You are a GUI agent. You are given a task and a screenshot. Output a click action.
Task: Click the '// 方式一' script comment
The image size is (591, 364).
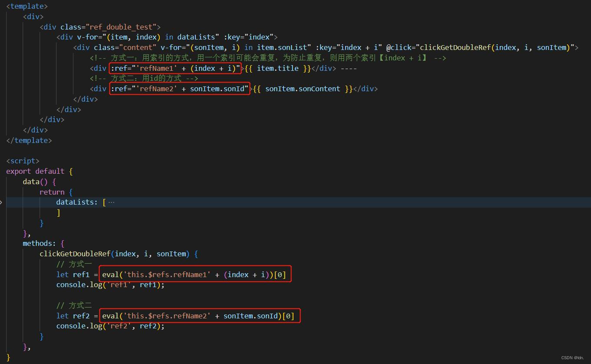(x=74, y=264)
